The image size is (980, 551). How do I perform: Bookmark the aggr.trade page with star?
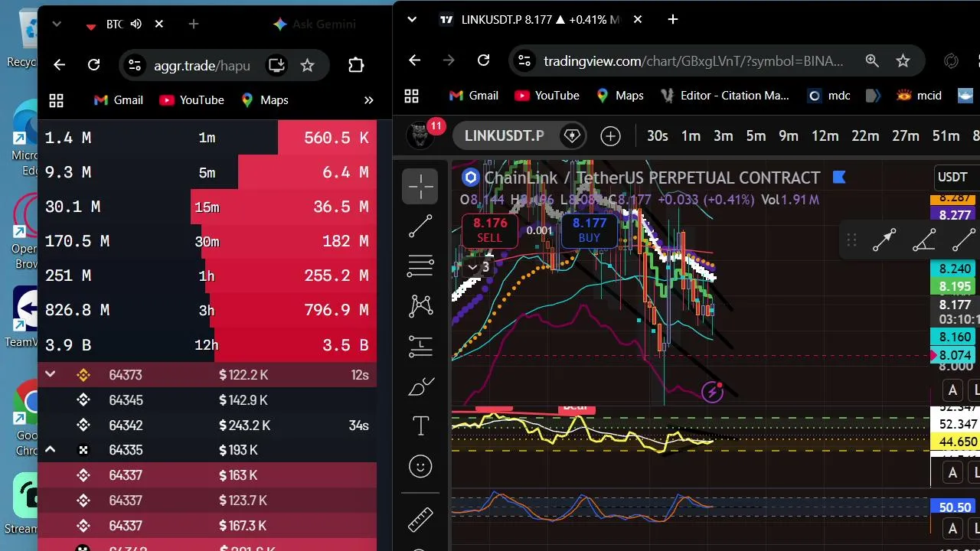coord(307,65)
